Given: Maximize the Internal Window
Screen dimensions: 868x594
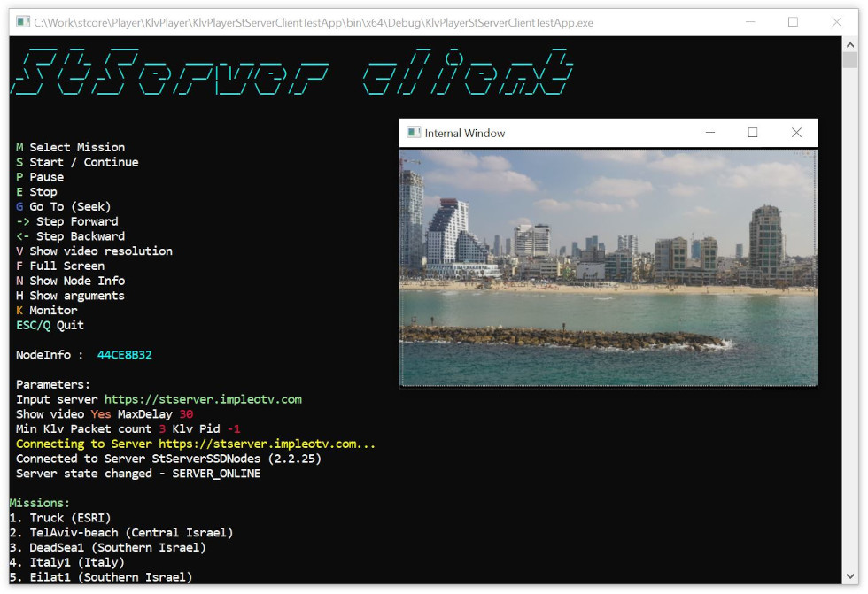Looking at the screenshot, I should pos(753,132).
